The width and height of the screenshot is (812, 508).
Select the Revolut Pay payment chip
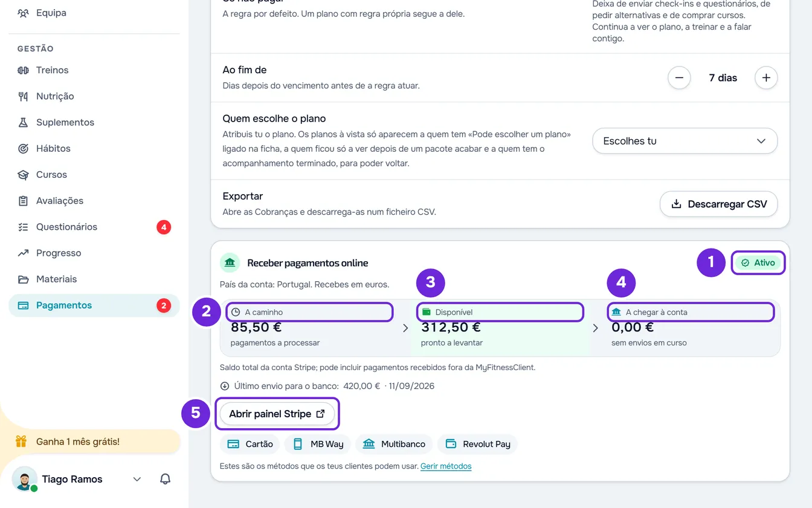tap(477, 444)
